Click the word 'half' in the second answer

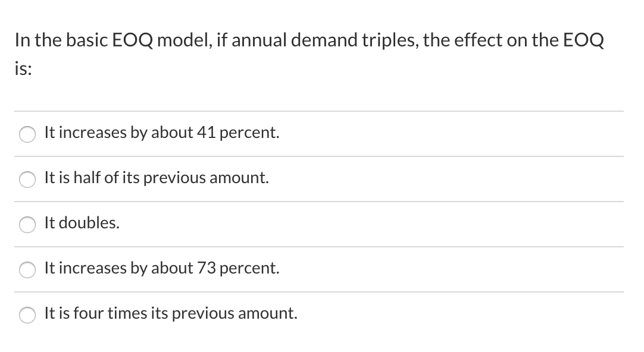87,178
